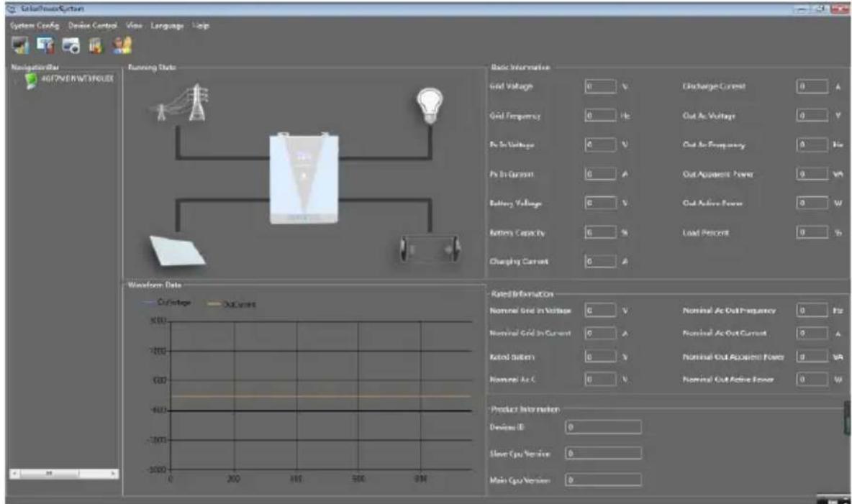Click the toolbar icon with camera lens
852x504 pixels.
pyautogui.click(x=71, y=45)
